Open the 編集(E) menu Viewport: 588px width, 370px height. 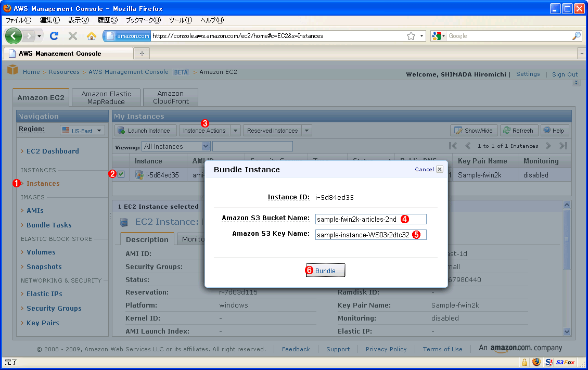tap(50, 20)
